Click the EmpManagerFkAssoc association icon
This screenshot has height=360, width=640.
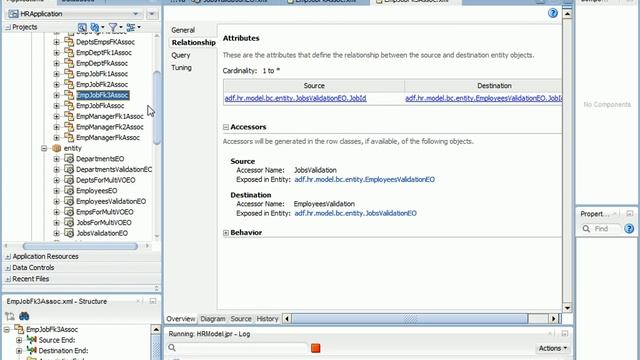point(69,137)
